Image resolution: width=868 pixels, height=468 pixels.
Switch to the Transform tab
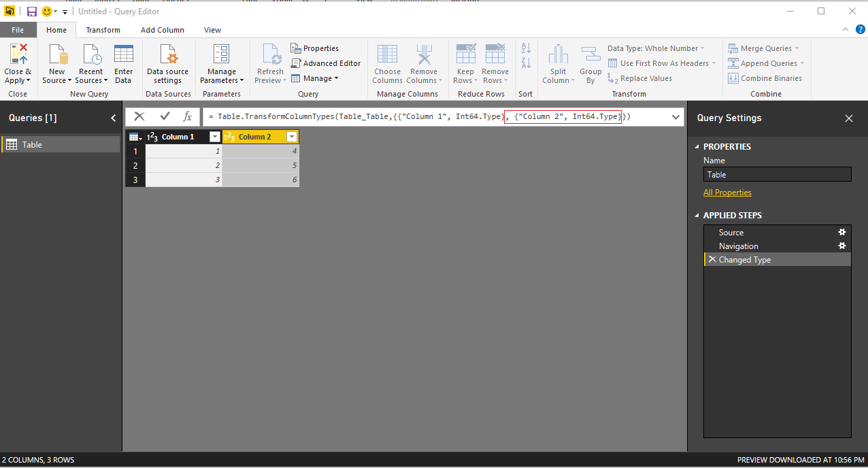[103, 30]
